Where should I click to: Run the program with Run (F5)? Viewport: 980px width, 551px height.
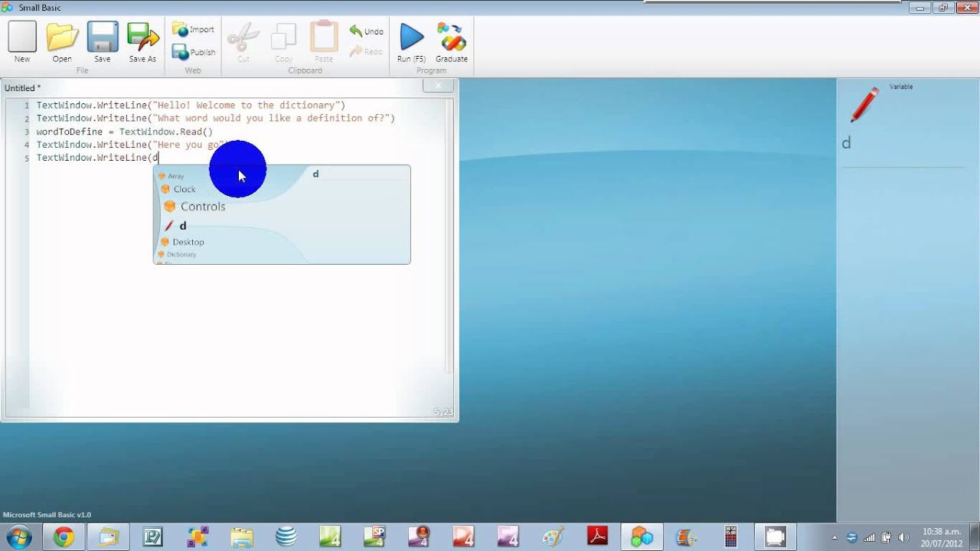pos(411,42)
